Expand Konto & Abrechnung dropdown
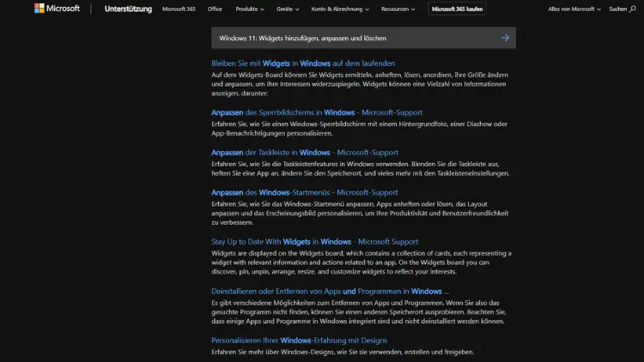Screen dimensions: 644x362 340,9
